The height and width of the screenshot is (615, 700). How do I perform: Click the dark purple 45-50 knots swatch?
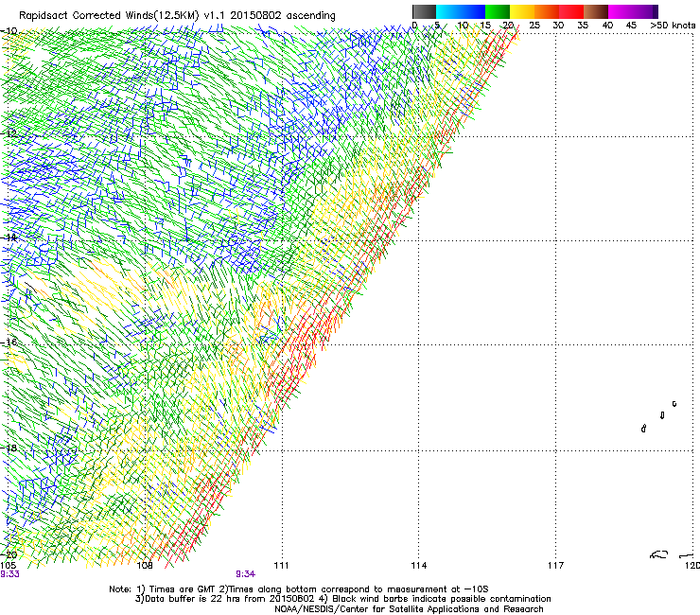point(645,11)
